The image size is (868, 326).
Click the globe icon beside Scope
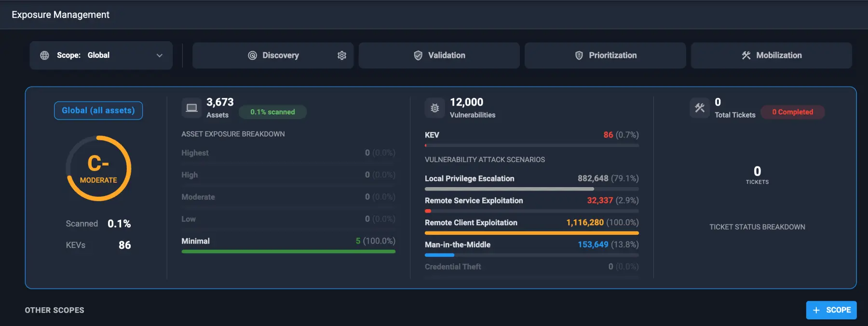(44, 55)
